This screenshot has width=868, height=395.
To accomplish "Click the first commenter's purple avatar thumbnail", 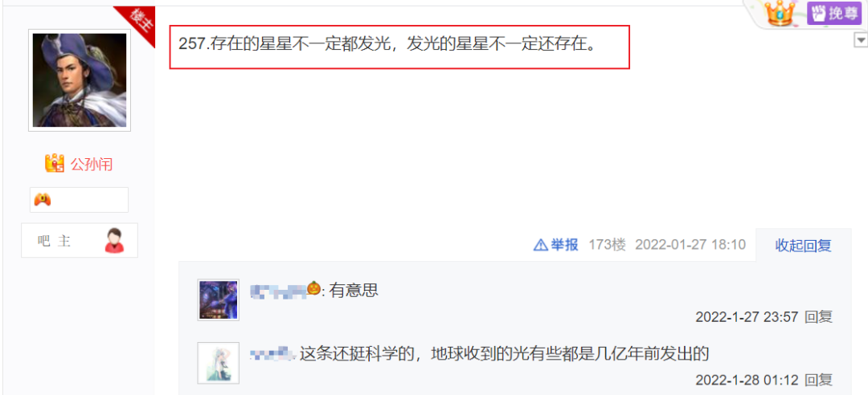I will point(218,299).
